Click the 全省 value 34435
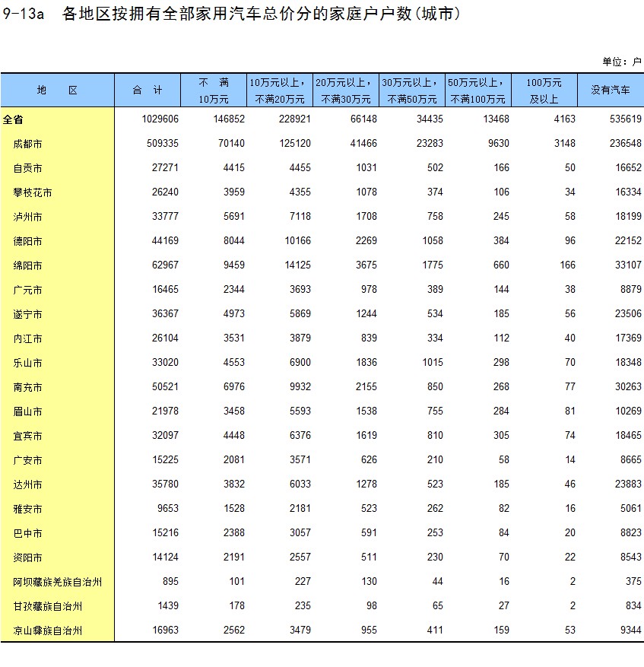 tap(430, 119)
